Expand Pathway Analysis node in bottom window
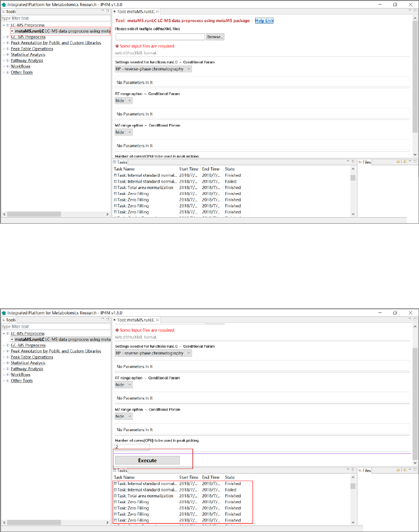419x532 pixels. click(x=4, y=369)
